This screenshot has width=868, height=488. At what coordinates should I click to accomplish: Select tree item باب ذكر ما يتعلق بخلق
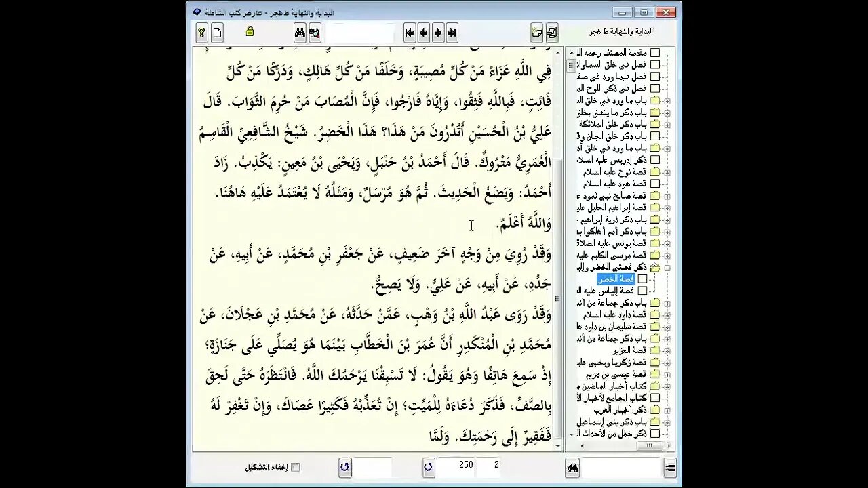click(x=612, y=112)
